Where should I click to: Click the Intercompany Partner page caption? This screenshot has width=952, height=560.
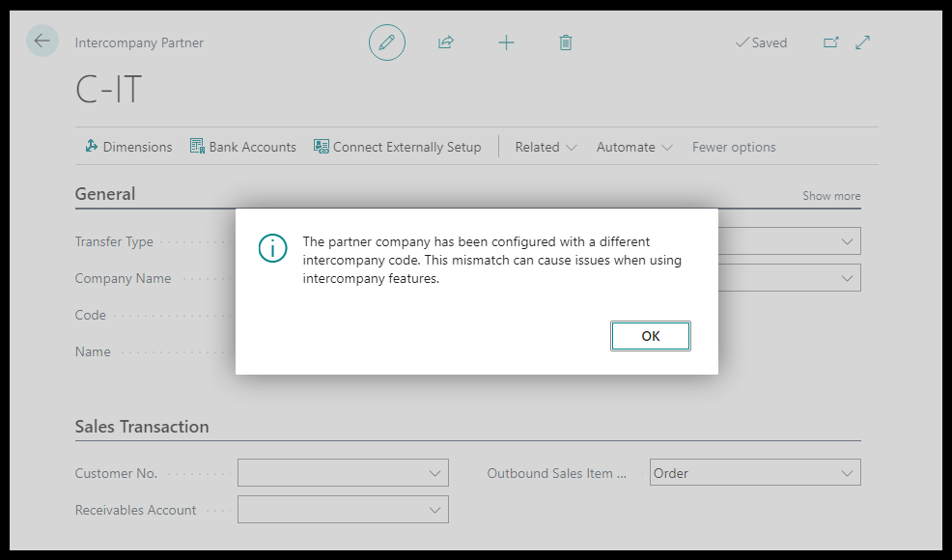pyautogui.click(x=139, y=42)
